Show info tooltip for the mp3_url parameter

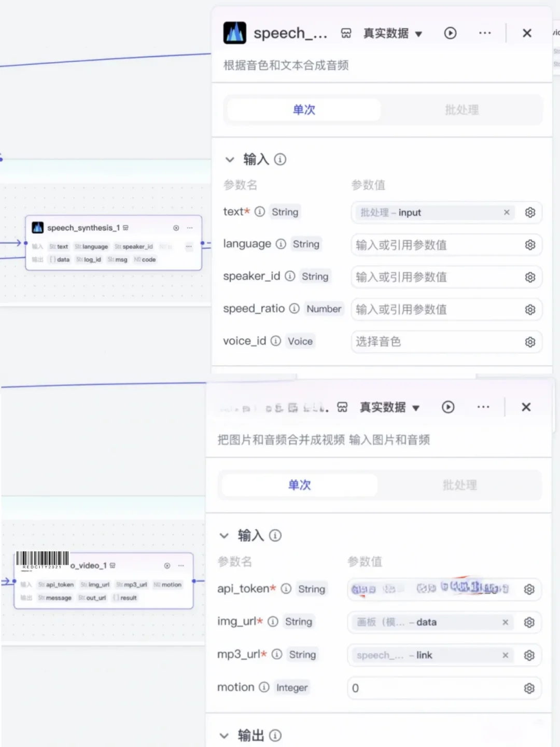click(x=277, y=654)
